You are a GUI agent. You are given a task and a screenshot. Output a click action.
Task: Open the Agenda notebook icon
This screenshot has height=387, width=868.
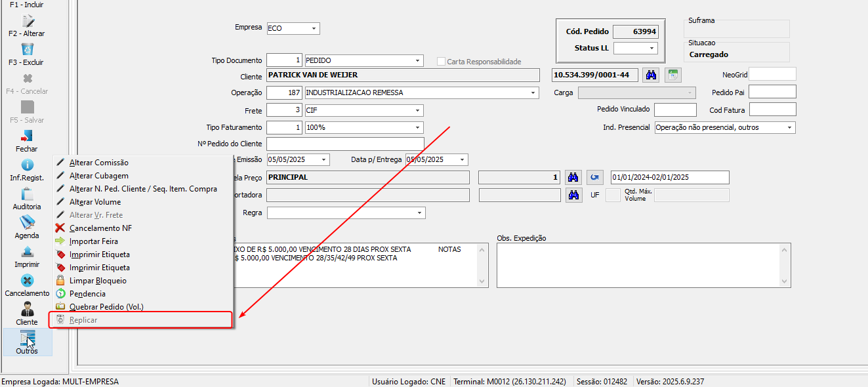click(27, 223)
